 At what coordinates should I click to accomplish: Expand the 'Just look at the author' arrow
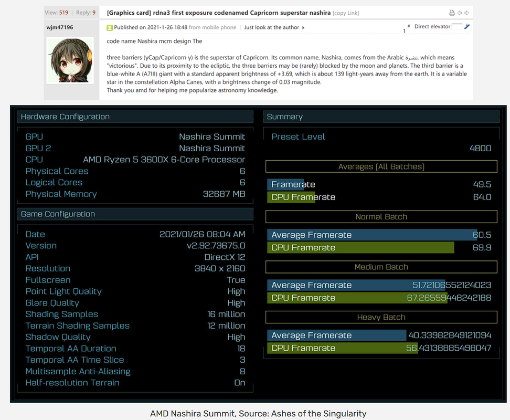[303, 28]
